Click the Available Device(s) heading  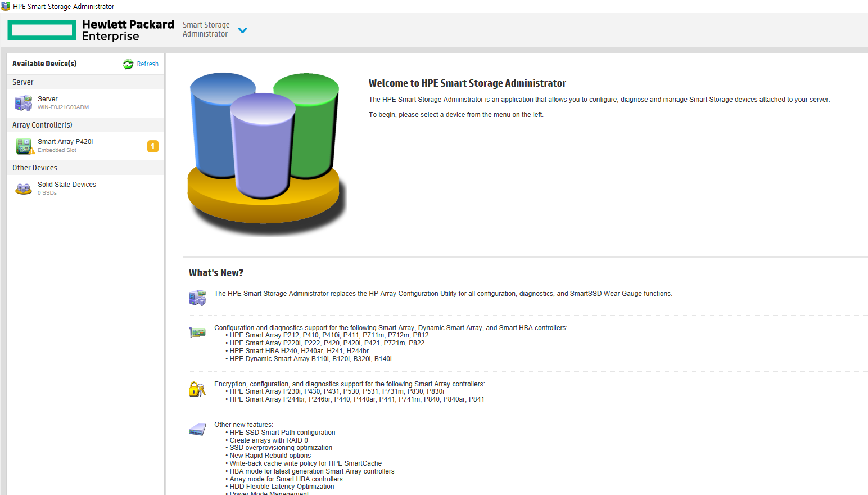pos(44,64)
